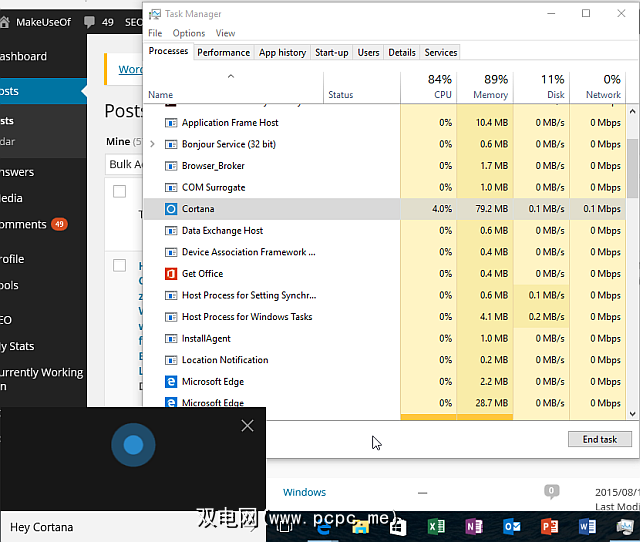Expand the Bonjour Service process group
Image resolution: width=640 pixels, height=542 pixels.
pos(152,144)
